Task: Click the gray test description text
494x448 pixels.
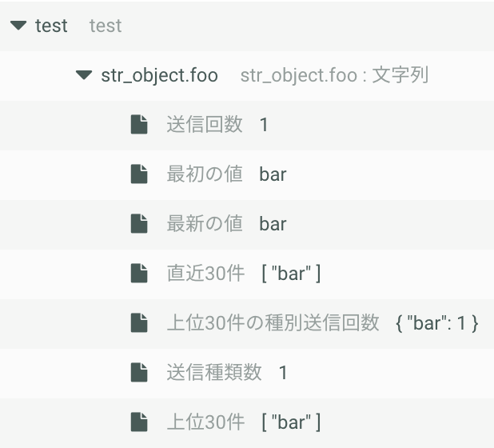Action: pyautogui.click(x=106, y=26)
